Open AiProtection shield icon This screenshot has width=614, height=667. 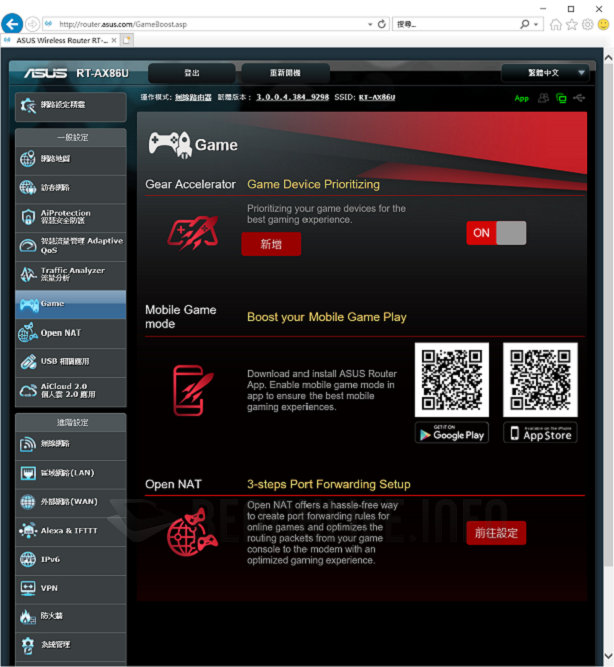pyautogui.click(x=28, y=217)
